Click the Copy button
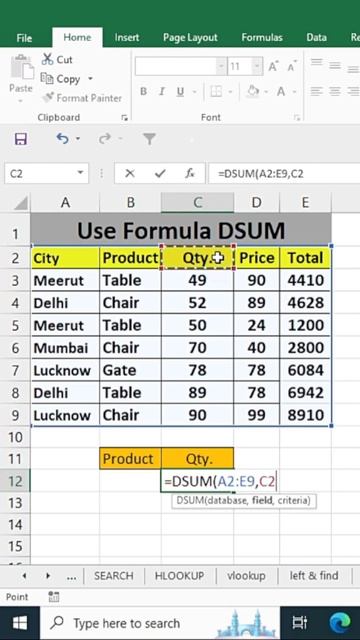Image resolution: width=360 pixels, height=640 pixels. click(60, 79)
